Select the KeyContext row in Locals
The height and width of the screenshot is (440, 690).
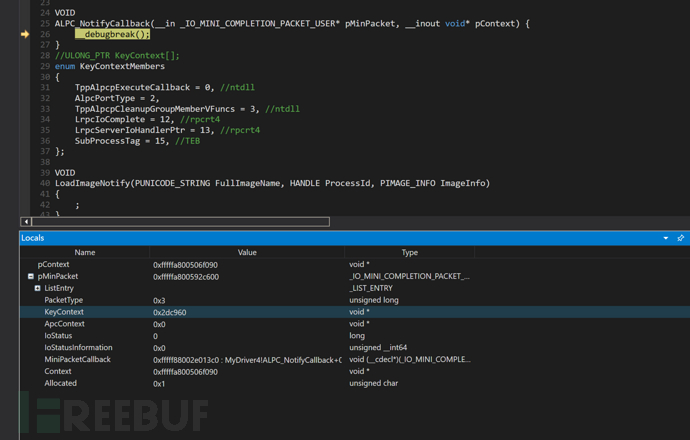tap(64, 312)
